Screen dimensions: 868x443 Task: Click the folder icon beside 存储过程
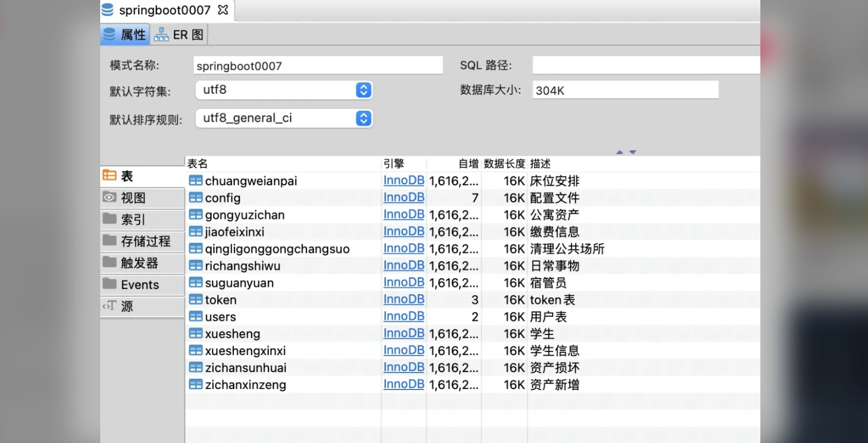110,240
